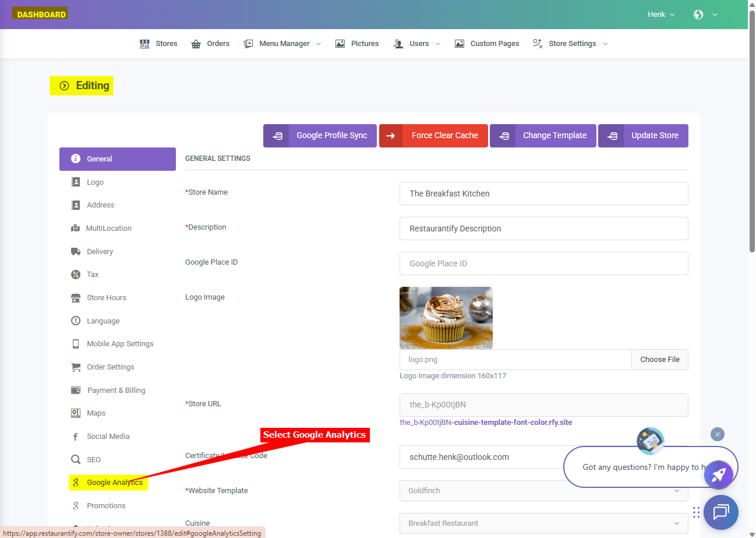Click the globe language icon
The height and width of the screenshot is (538, 756).
tap(698, 15)
